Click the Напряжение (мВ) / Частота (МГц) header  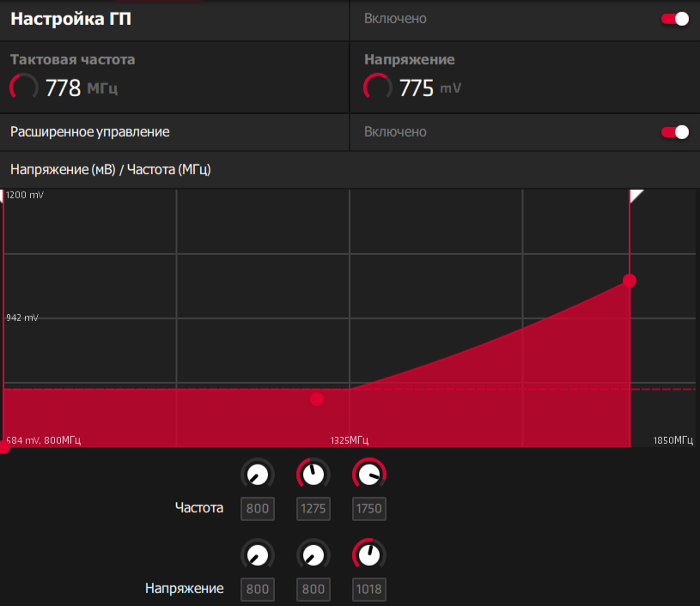[111, 170]
